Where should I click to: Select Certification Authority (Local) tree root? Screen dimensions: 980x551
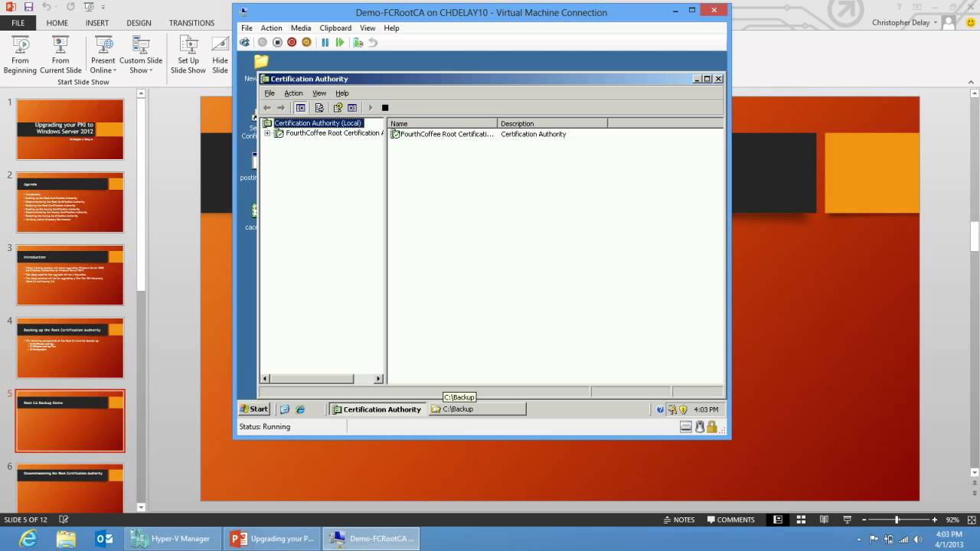(318, 122)
